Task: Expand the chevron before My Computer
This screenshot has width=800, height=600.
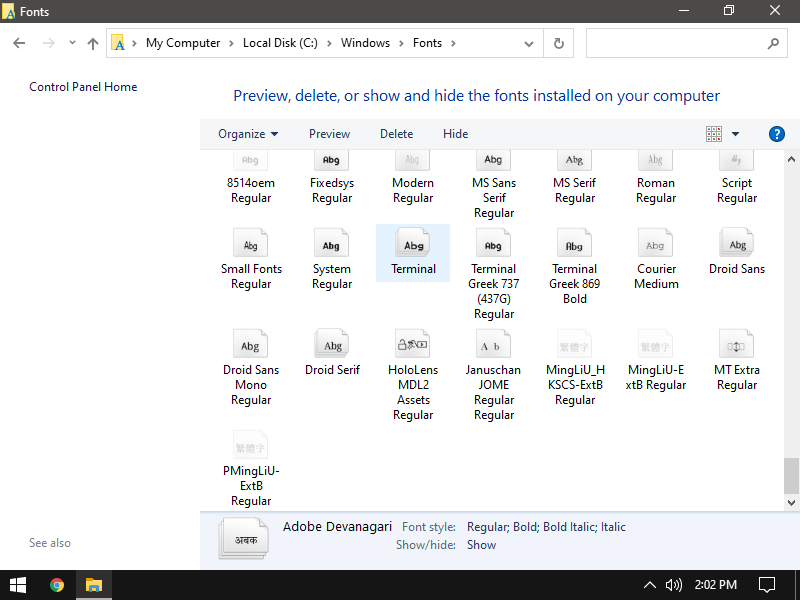Action: tap(134, 43)
